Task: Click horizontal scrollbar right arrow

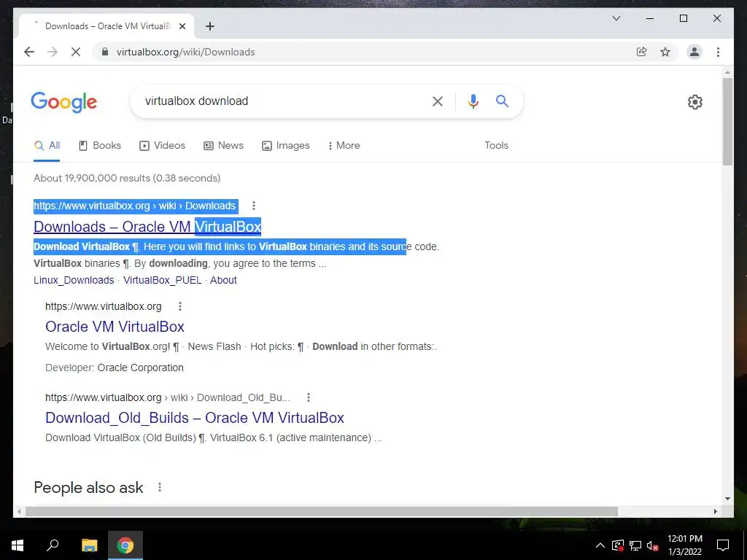Action: click(715, 511)
